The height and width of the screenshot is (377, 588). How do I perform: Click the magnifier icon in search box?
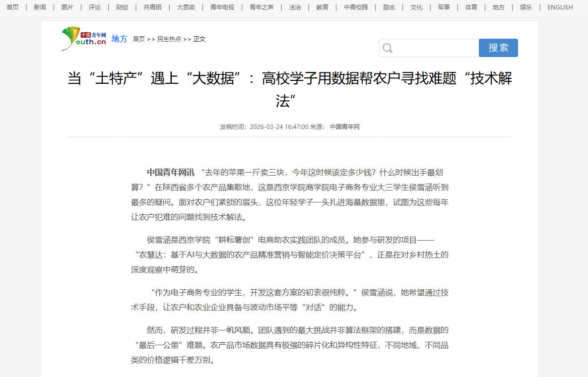(388, 48)
